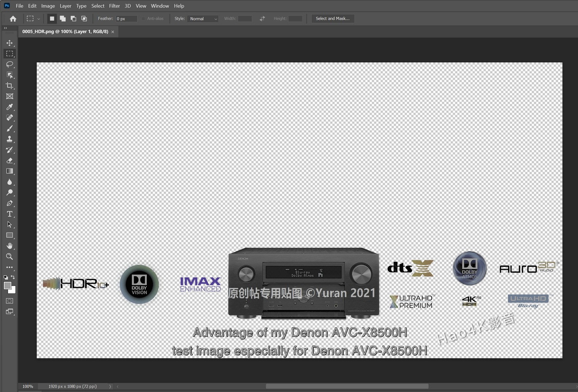Viewport: 578px width, 392px height.
Task: Click the Home icon in options bar
Action: pyautogui.click(x=13, y=19)
